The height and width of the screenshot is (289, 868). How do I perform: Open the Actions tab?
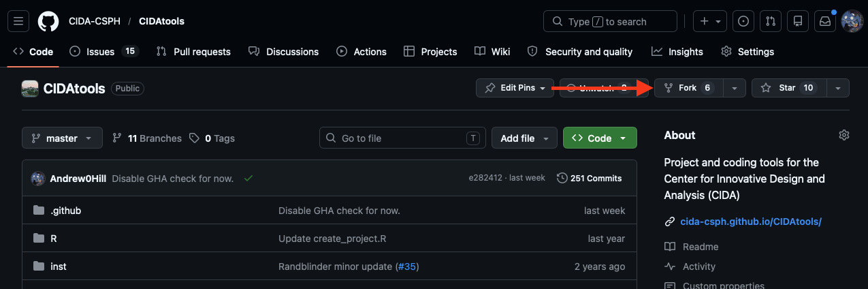(361, 52)
